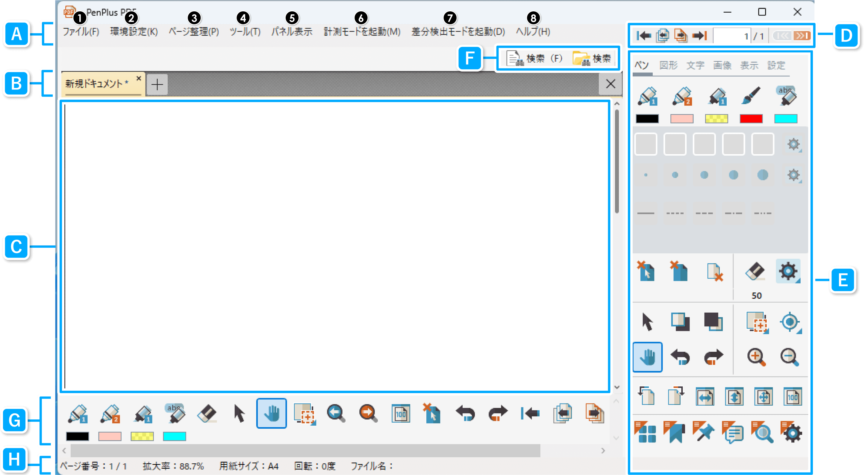Click the fit-to-width icon in right panel

[705, 397]
